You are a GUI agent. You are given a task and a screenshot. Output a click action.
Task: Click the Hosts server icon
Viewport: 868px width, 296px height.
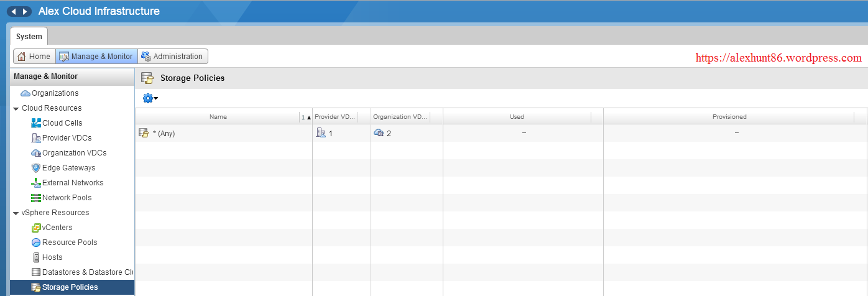pos(36,257)
